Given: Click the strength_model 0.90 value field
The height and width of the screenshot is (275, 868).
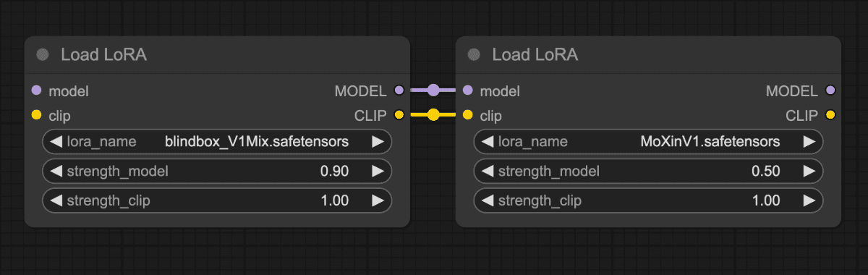Looking at the screenshot, I should [217, 172].
